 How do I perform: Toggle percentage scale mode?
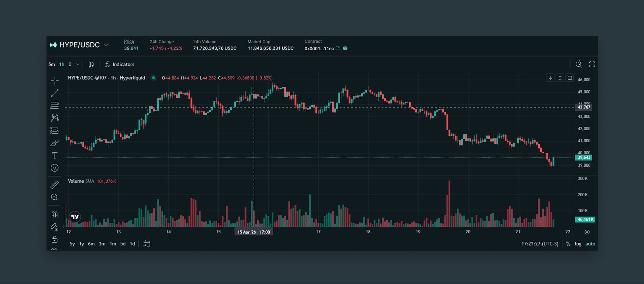tap(568, 244)
